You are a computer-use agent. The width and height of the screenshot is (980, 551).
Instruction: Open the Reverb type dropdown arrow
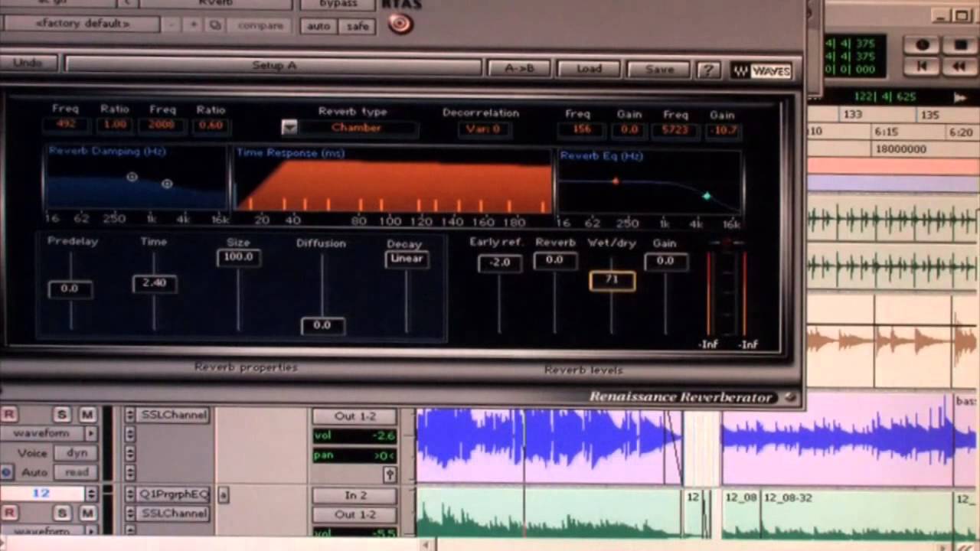[x=289, y=127]
